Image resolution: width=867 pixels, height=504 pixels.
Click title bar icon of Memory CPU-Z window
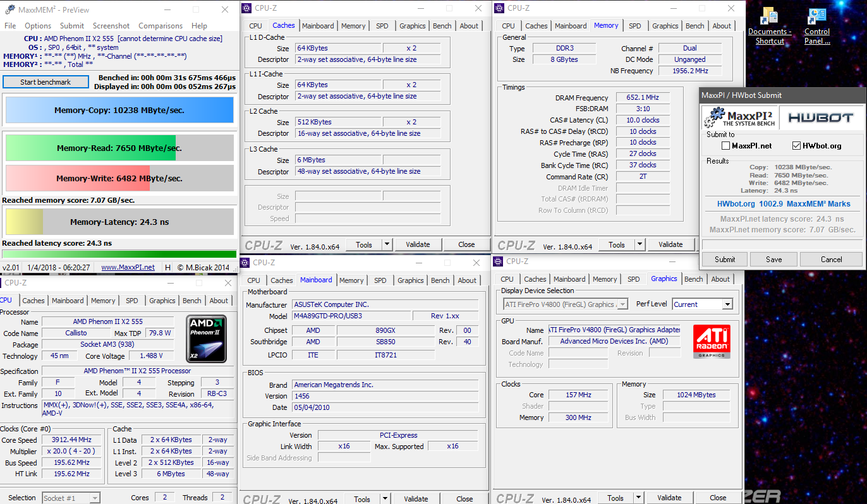(x=499, y=8)
